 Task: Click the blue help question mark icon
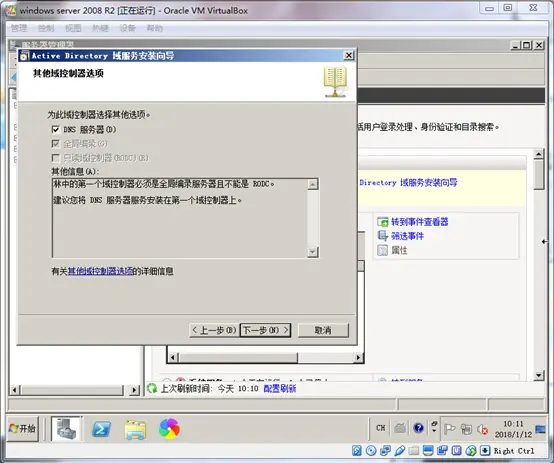419,428
